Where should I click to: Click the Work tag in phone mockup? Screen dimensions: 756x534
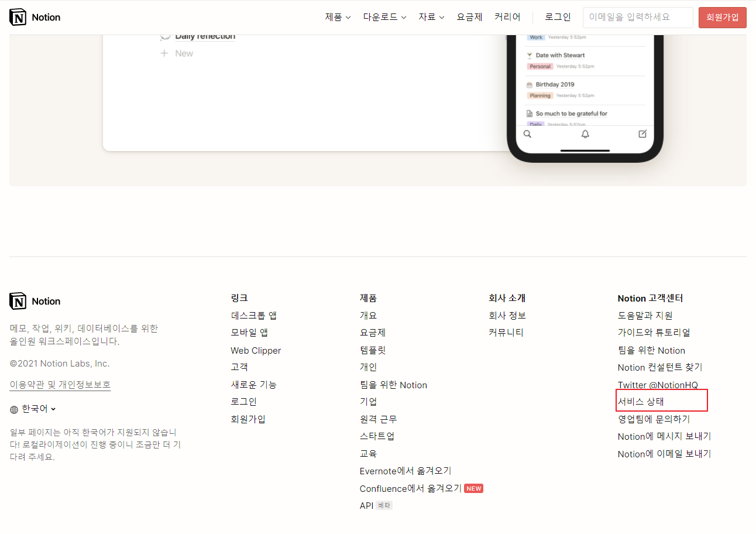536,37
